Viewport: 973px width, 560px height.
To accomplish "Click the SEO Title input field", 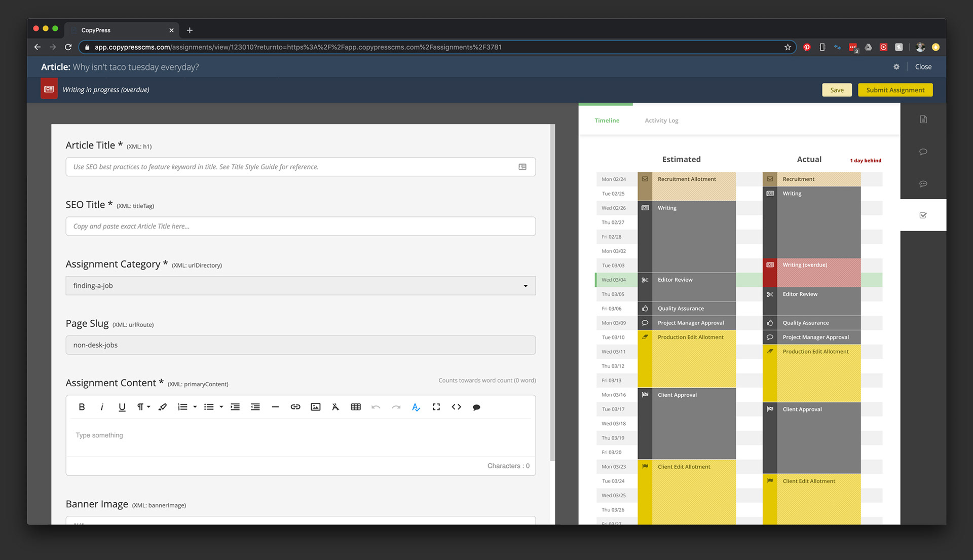I will pyautogui.click(x=300, y=227).
